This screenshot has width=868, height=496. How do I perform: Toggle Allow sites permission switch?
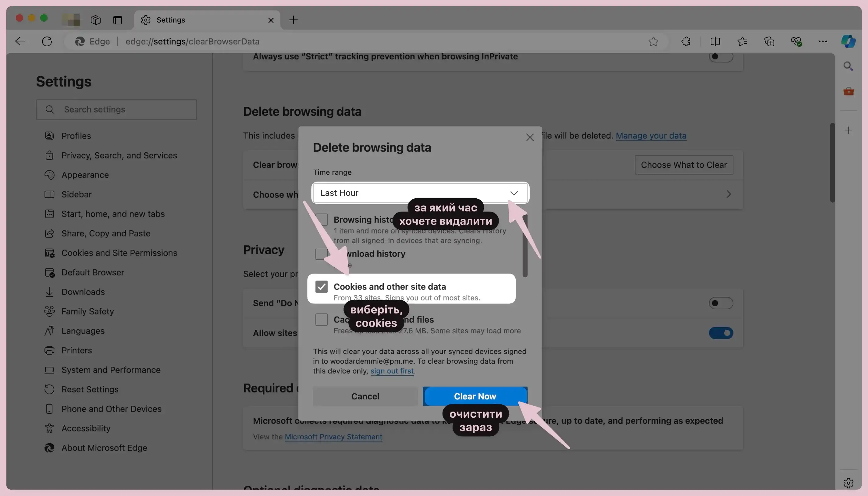721,333
